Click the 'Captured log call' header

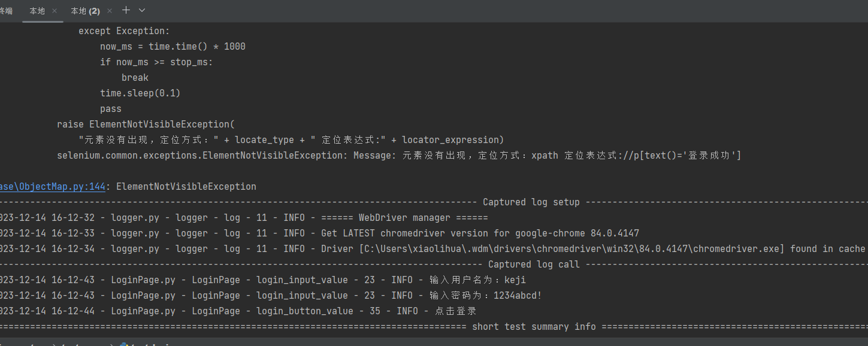pos(534,265)
